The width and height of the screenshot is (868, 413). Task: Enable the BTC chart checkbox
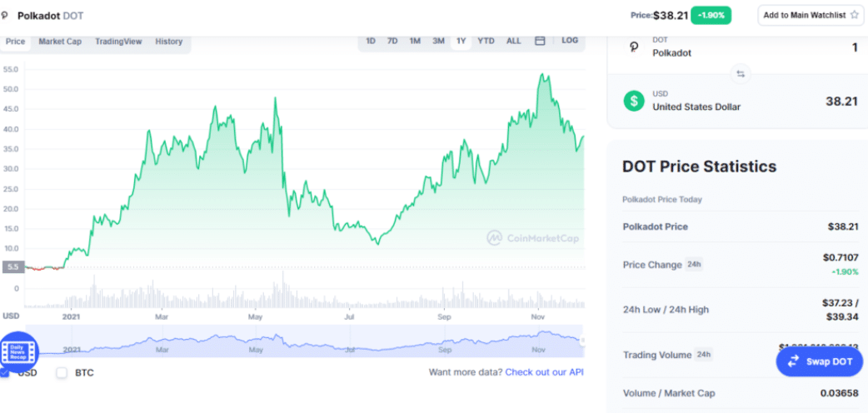pos(62,372)
